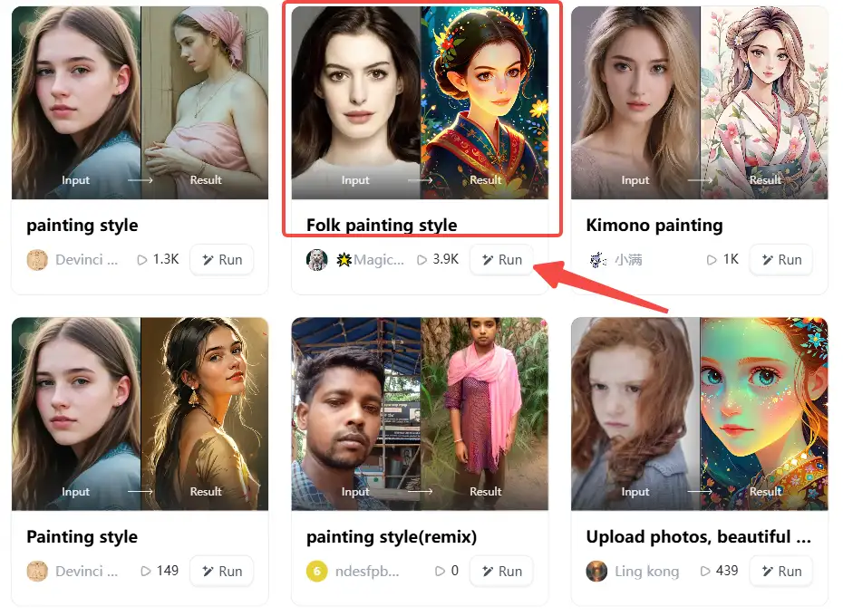The height and width of the screenshot is (616, 843).
Task: Open the Folk painting style title
Action: pos(382,226)
